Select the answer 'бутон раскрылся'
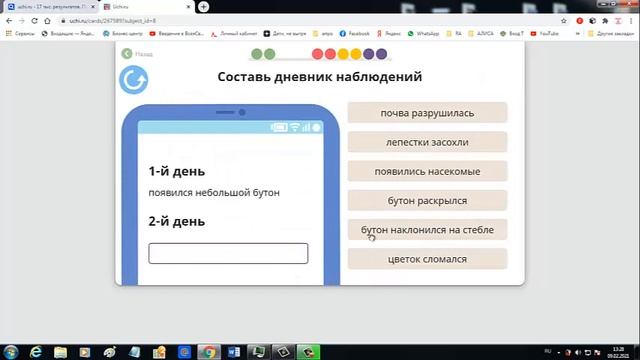The height and width of the screenshot is (360, 640). [x=427, y=200]
